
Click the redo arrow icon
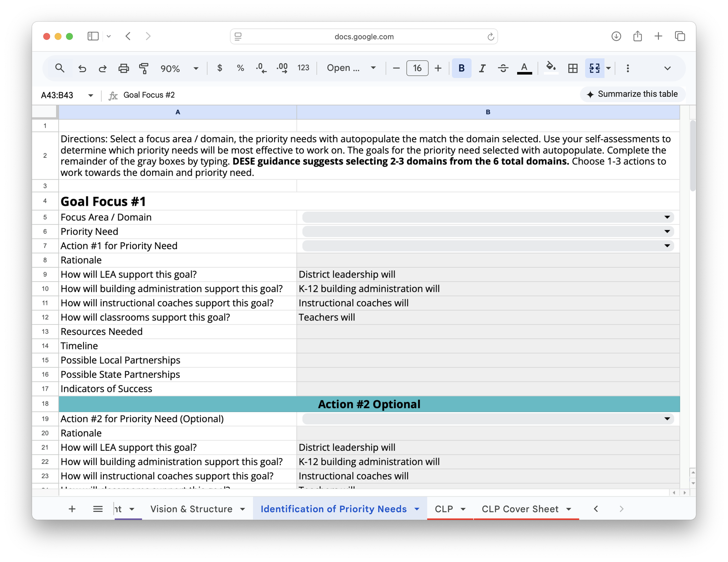(103, 68)
